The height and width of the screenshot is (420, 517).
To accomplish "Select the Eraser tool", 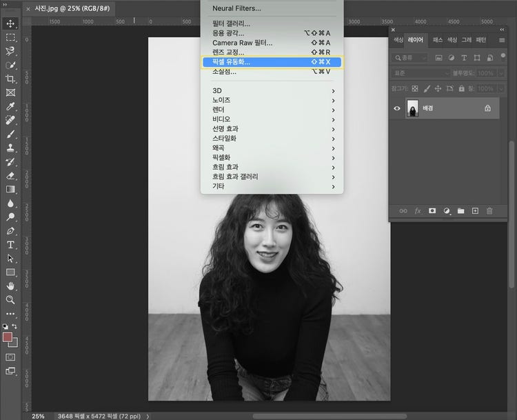I will [x=10, y=176].
